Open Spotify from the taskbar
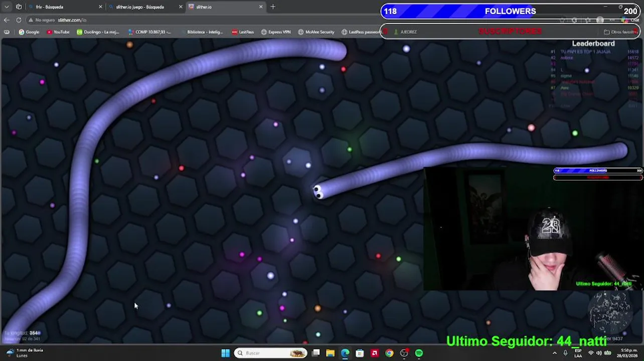 pos(419,353)
